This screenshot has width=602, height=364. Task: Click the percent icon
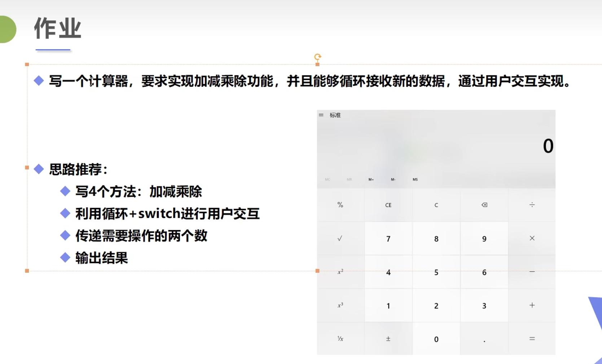pos(339,204)
